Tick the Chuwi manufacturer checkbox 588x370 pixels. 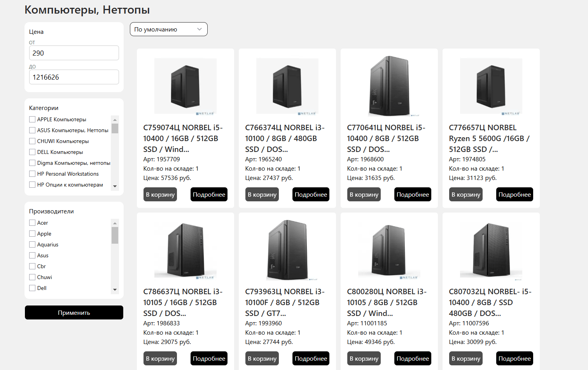[32, 277]
